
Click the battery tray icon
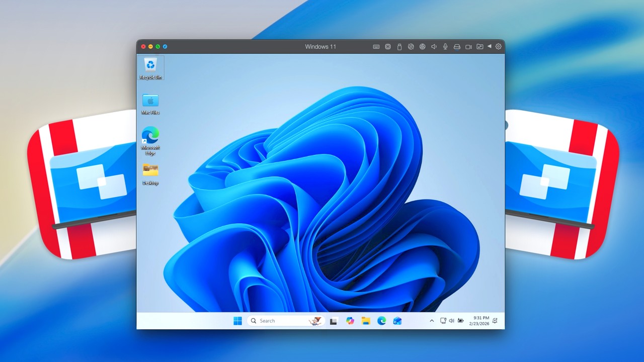(x=460, y=321)
